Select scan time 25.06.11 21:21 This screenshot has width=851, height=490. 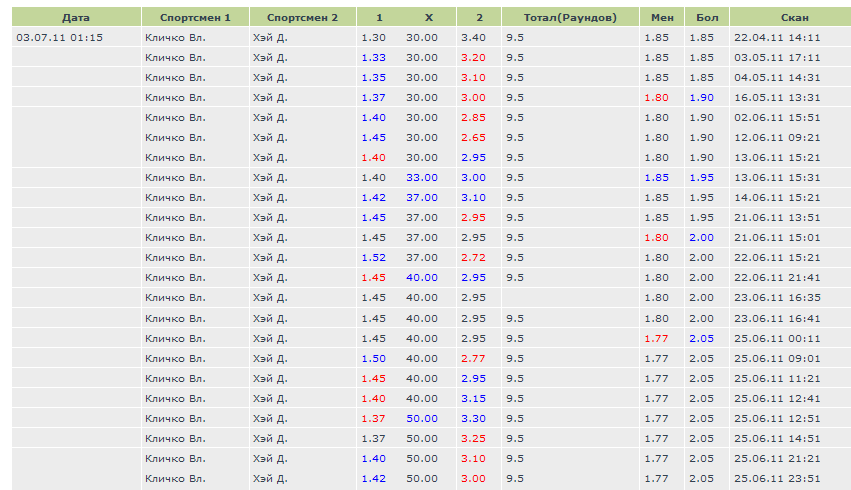777,459
